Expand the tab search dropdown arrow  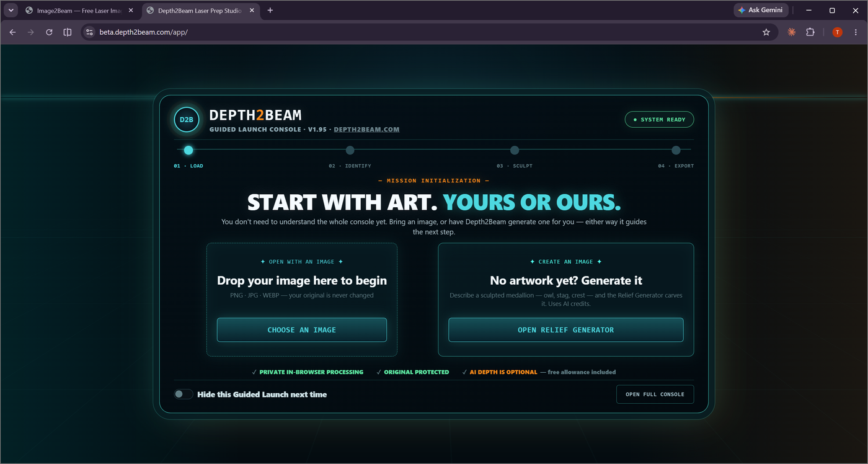11,11
